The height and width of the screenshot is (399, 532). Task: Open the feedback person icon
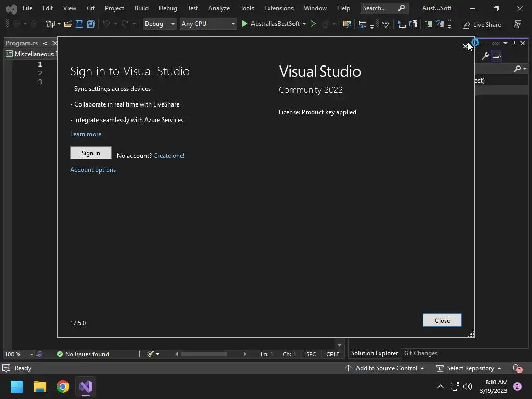click(517, 24)
